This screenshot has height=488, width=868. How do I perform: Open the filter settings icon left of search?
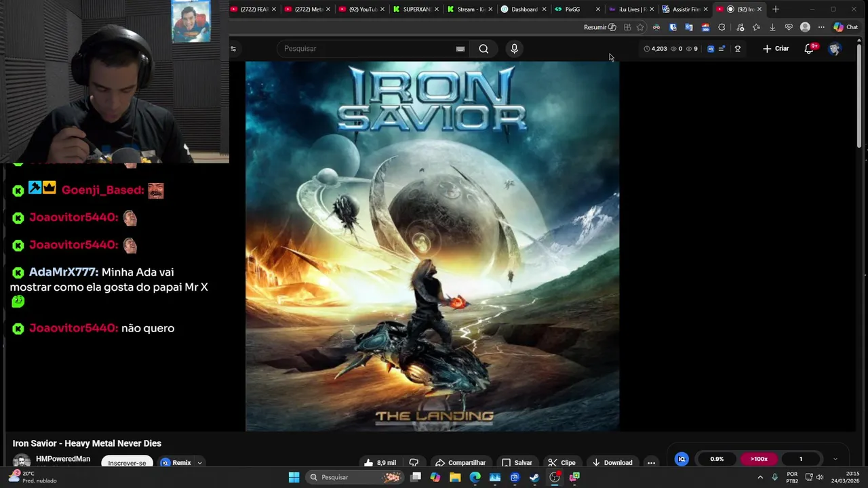click(x=233, y=49)
